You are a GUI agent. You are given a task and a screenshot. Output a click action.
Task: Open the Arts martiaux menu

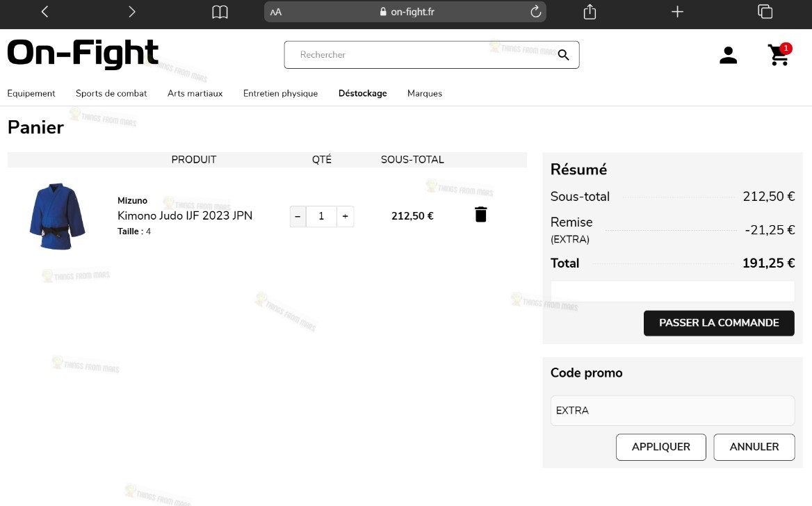195,93
